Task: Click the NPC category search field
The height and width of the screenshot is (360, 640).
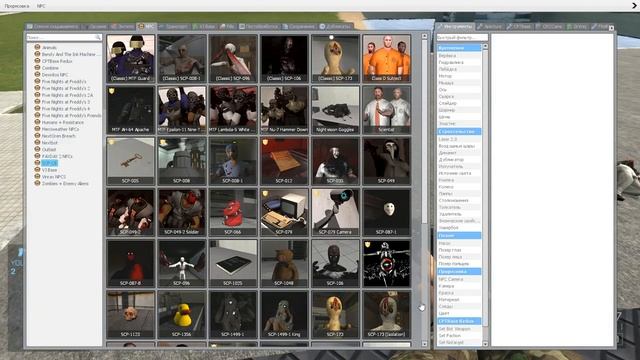Action: pyautogui.click(x=64, y=37)
